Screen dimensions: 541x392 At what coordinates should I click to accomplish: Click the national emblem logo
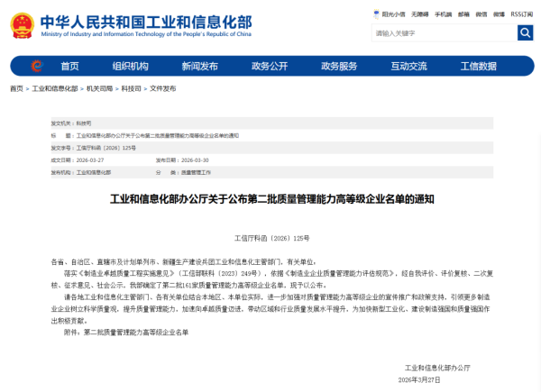22,25
